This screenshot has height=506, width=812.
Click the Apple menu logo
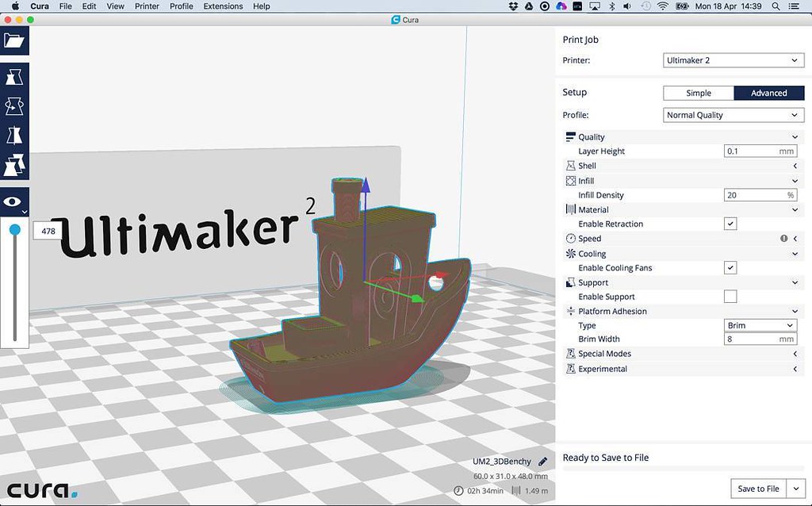coord(14,6)
